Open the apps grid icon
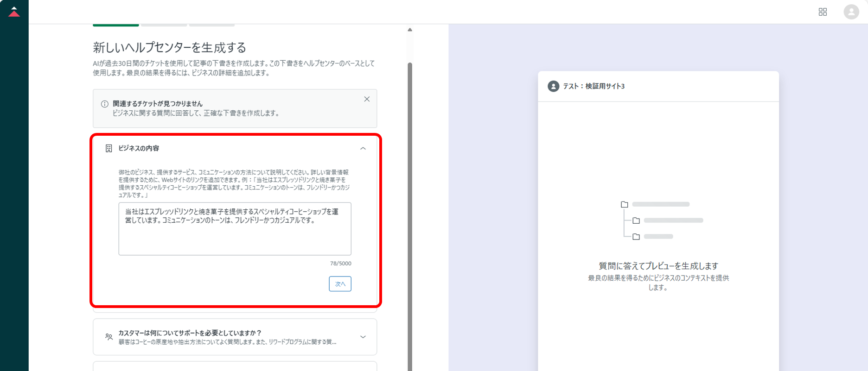This screenshot has width=868, height=371. pos(823,12)
